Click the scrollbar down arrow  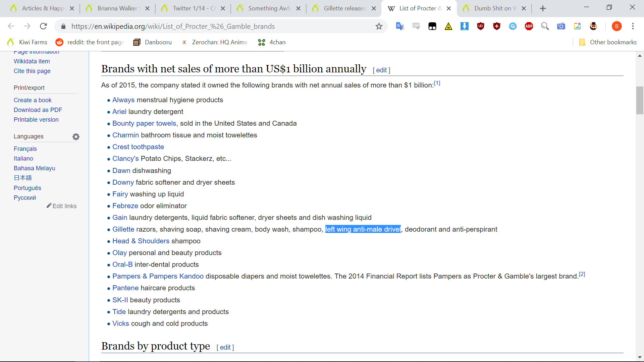coord(640,357)
